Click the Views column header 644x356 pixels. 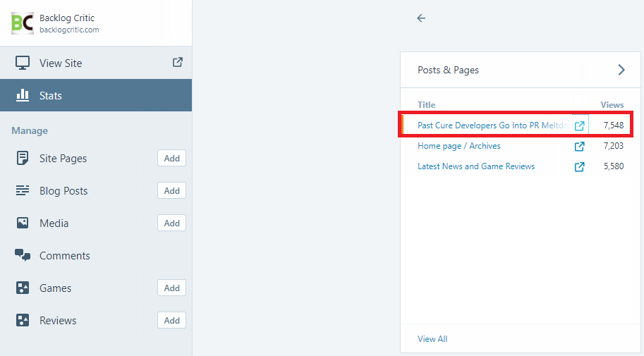(612, 105)
